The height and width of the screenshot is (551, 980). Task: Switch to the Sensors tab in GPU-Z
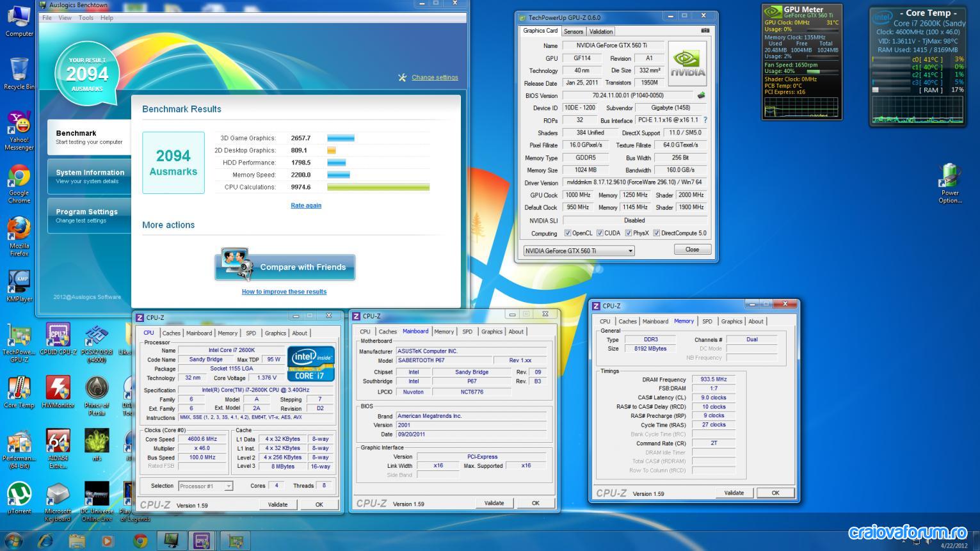point(574,31)
